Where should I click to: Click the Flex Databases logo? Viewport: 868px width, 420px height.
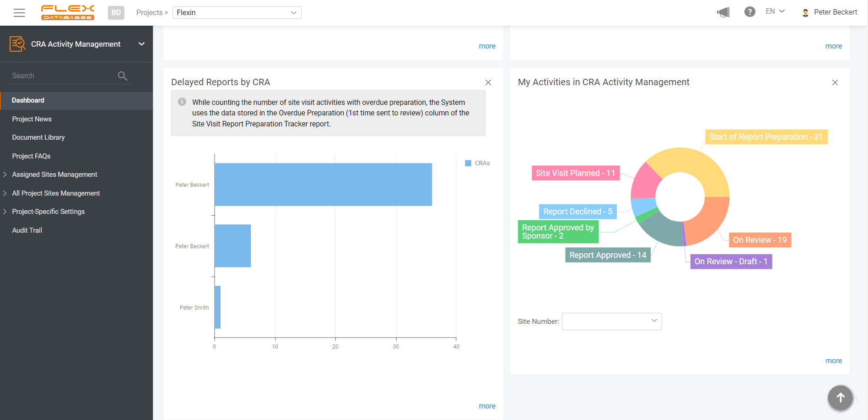(67, 12)
